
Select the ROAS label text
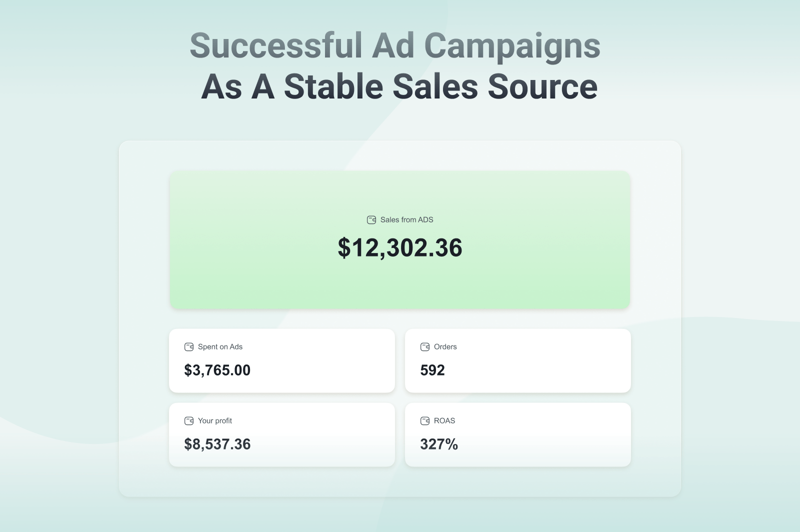point(444,421)
